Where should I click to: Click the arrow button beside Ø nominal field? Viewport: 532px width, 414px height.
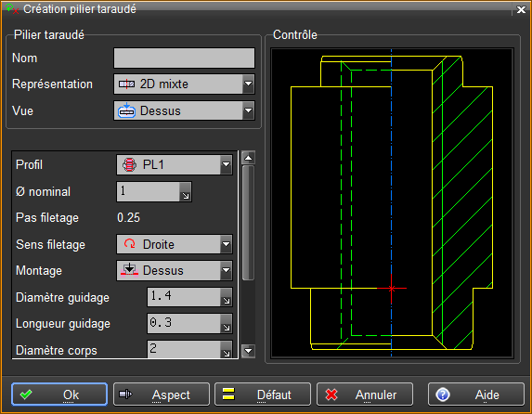(186, 192)
